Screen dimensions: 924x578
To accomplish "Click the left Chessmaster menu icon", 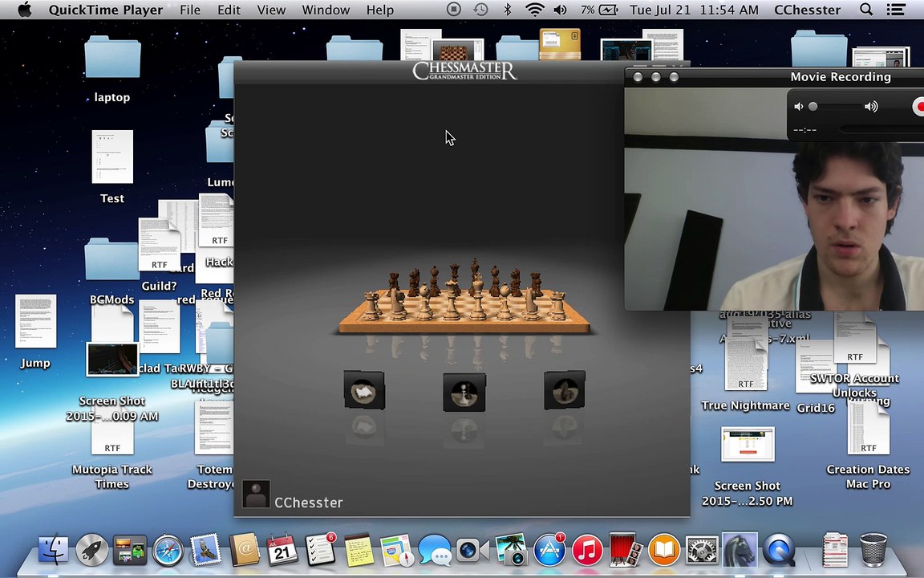I will (364, 390).
